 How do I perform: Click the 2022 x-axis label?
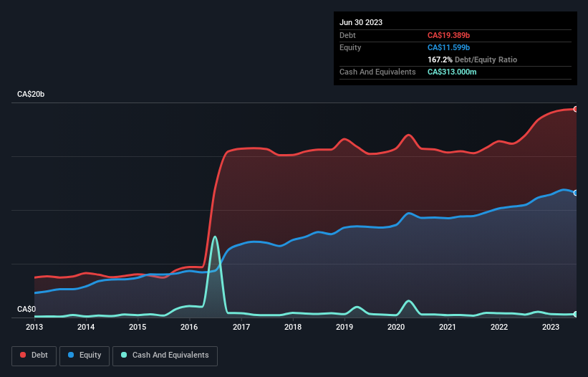(x=499, y=327)
